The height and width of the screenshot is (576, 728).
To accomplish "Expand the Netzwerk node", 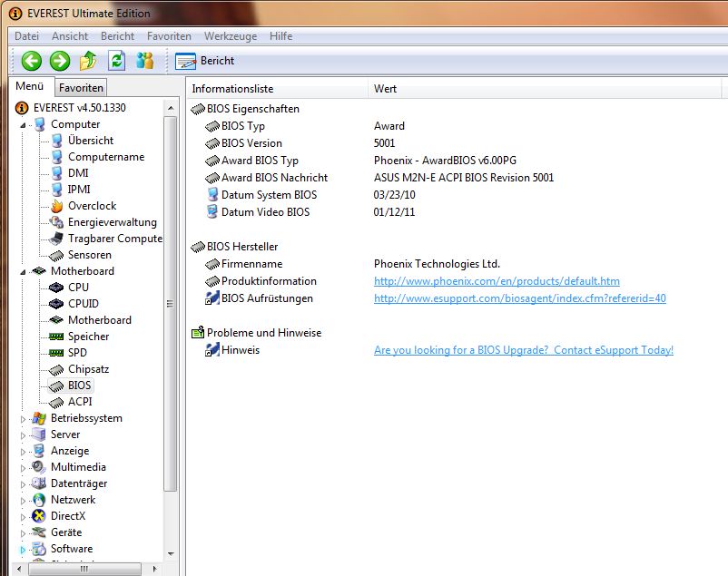I will click(23, 501).
